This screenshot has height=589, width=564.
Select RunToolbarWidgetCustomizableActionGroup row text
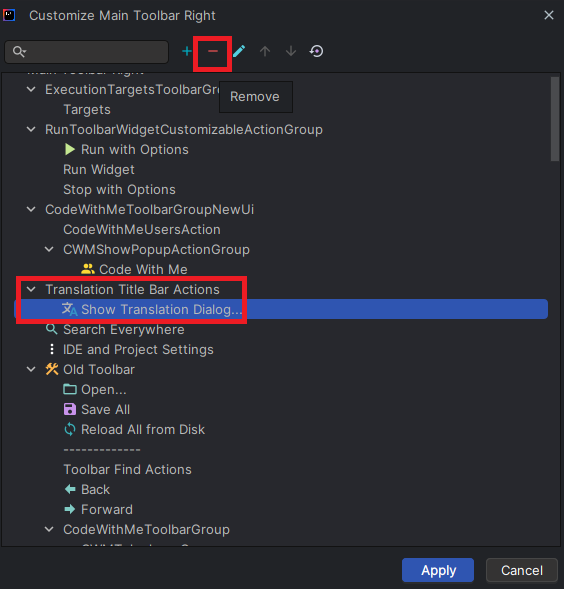click(184, 129)
